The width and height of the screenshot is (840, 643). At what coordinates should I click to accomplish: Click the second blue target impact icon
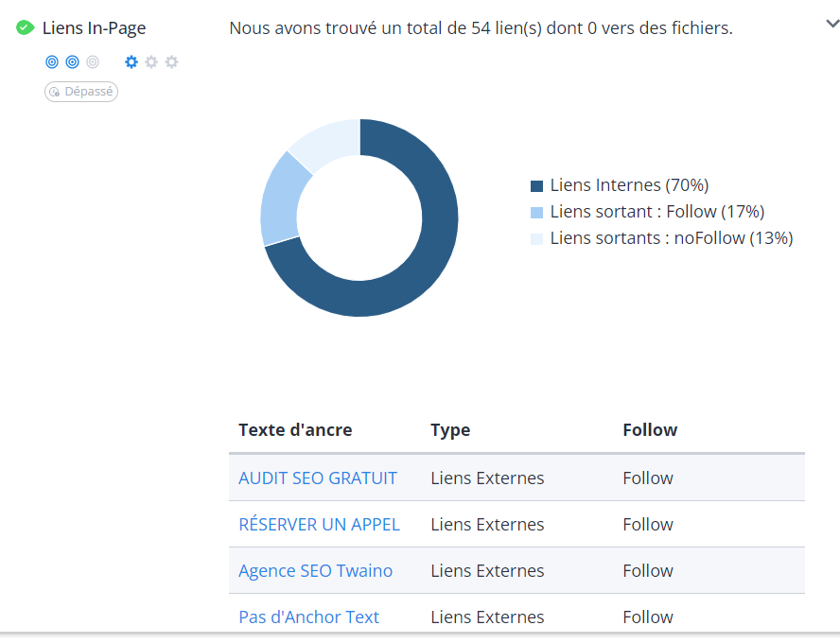point(72,62)
